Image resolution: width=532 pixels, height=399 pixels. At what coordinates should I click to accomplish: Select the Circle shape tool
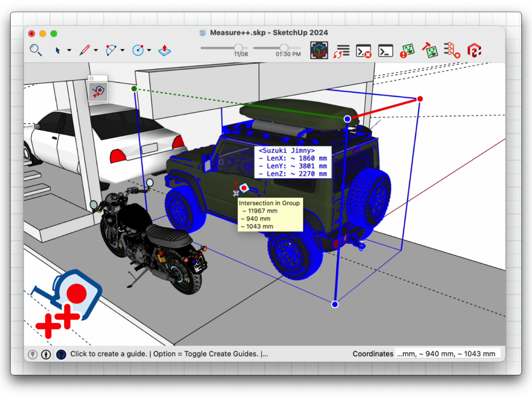coord(138,50)
